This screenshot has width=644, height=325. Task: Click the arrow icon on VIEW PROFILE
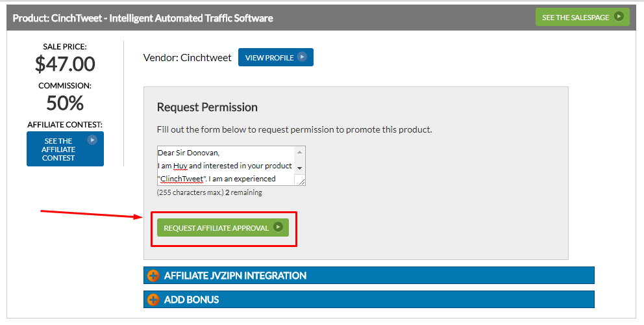pyautogui.click(x=302, y=57)
